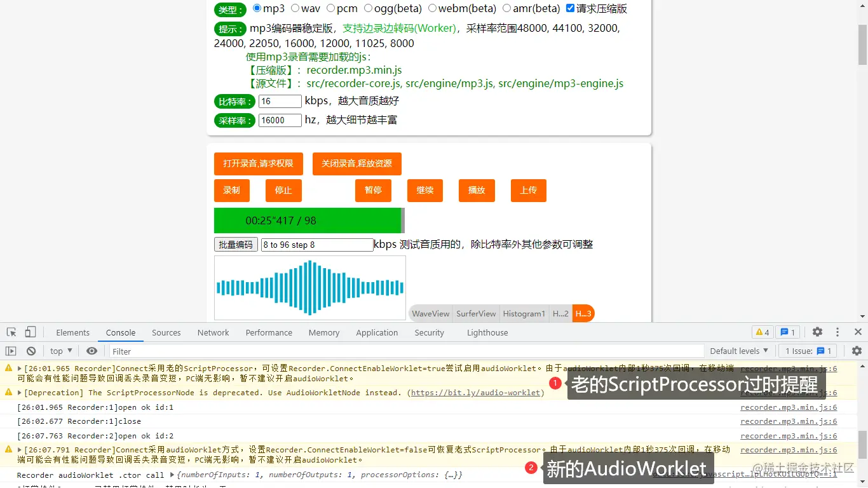This screenshot has height=488, width=868.
Task: Play the recording with 播放 button
Action: tap(477, 190)
